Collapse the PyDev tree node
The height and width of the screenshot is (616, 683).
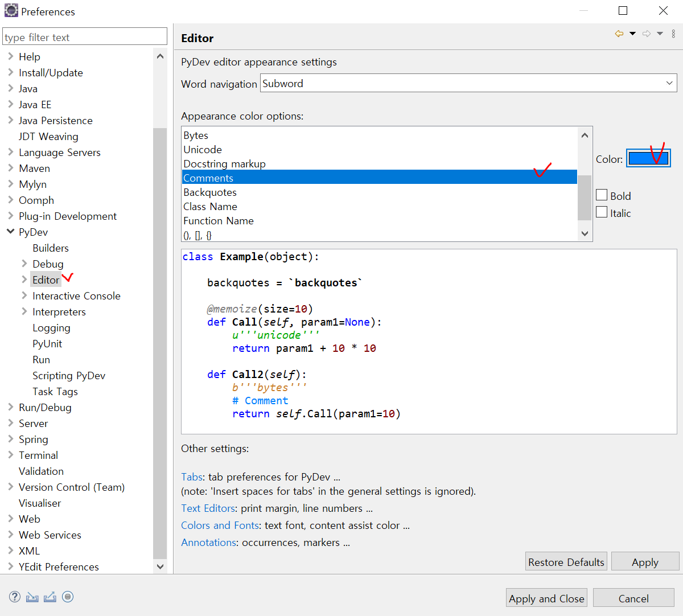11,231
